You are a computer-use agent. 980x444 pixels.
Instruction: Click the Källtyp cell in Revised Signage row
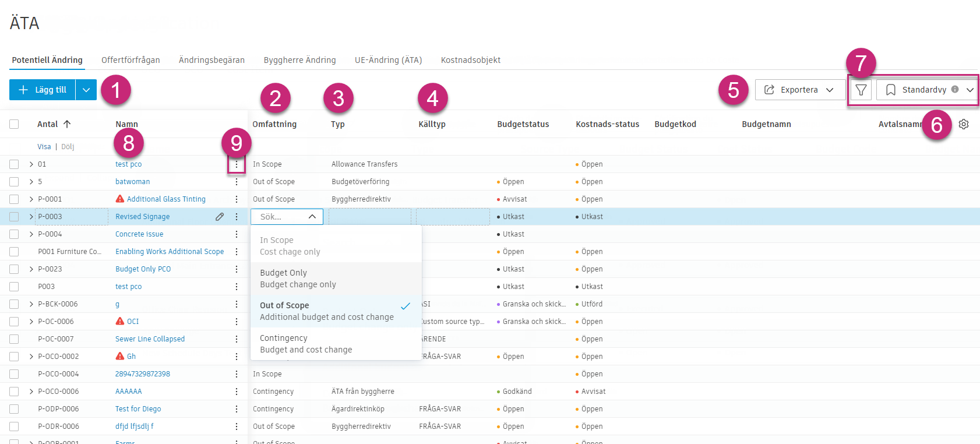pos(453,217)
